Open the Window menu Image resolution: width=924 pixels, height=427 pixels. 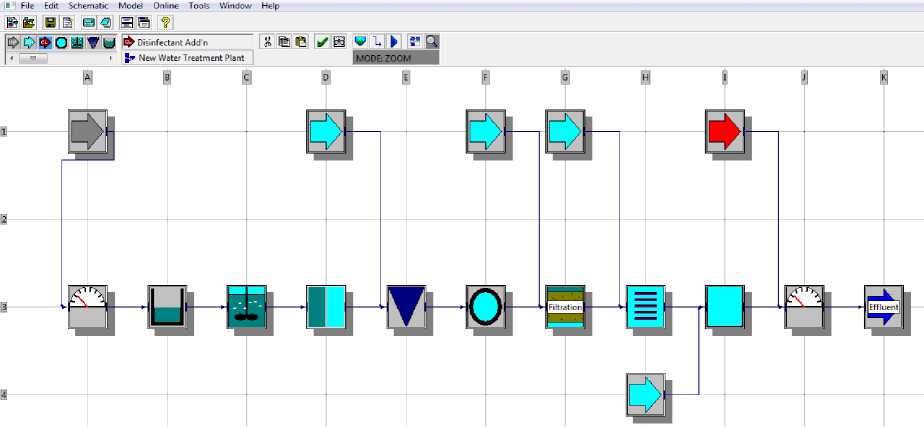[235, 6]
